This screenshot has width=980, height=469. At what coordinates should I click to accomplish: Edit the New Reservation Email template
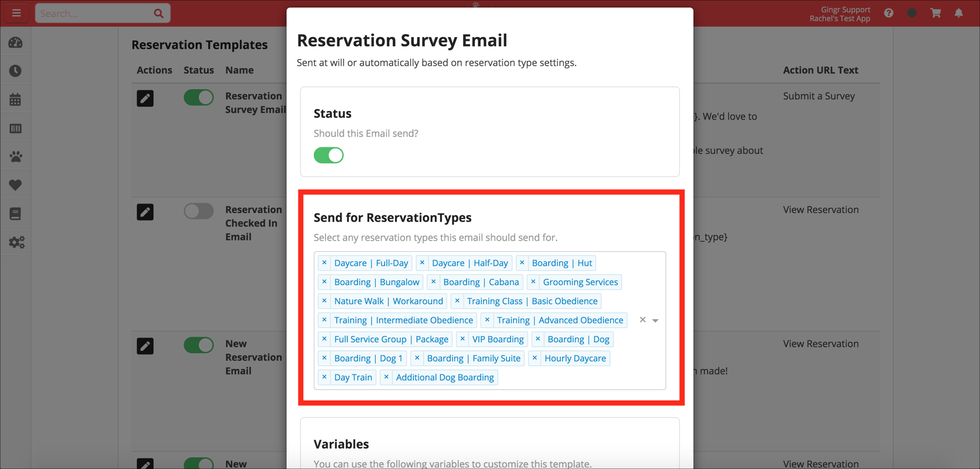pos(145,346)
